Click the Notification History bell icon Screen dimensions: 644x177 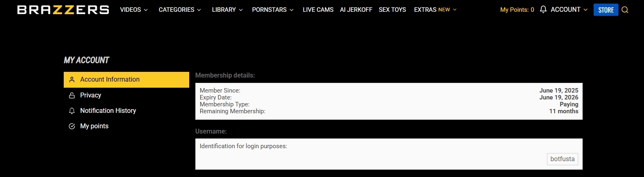[x=72, y=111]
